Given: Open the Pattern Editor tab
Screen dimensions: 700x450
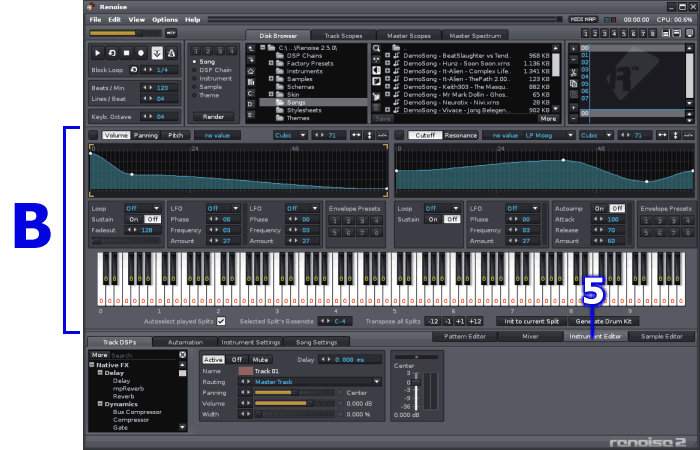Looking at the screenshot, I should coord(465,337).
